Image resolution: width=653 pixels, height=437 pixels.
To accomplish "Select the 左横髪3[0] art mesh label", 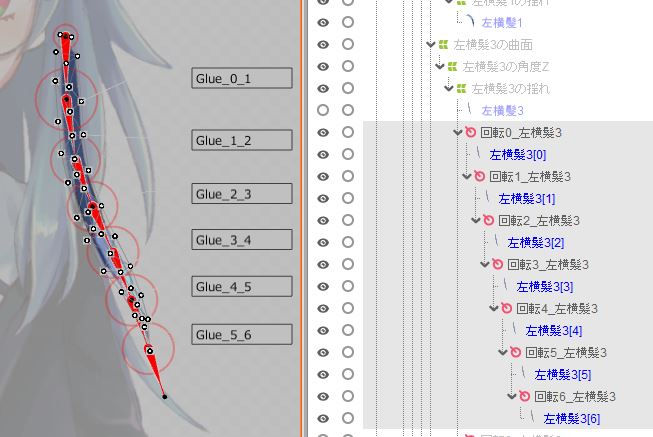I will 518,155.
